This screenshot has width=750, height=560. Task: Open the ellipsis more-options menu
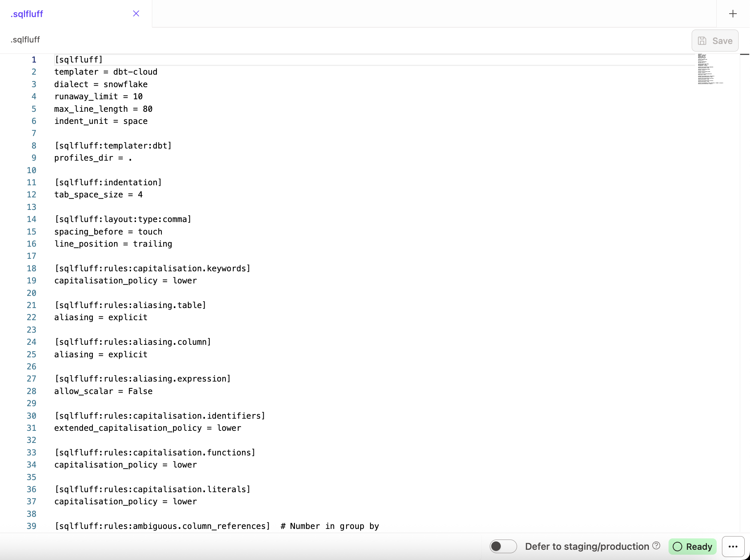click(x=733, y=546)
